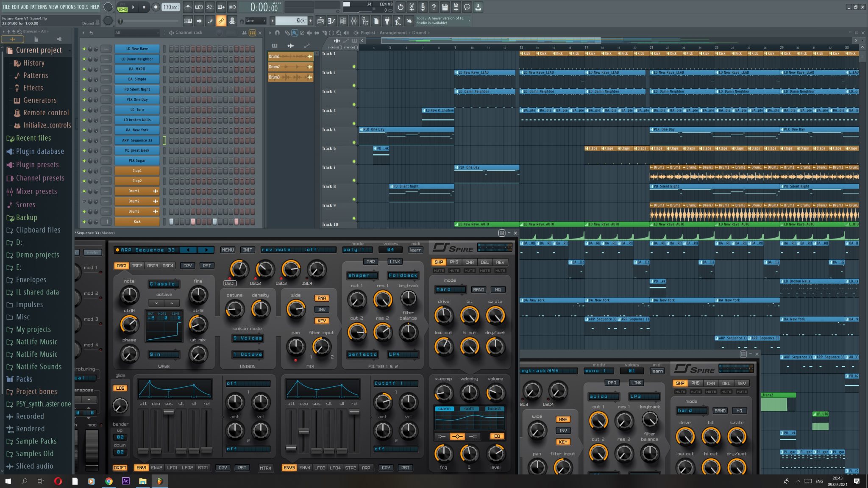The height and width of the screenshot is (488, 868).
Task: Open the TOOLS menu
Action: coord(83,7)
